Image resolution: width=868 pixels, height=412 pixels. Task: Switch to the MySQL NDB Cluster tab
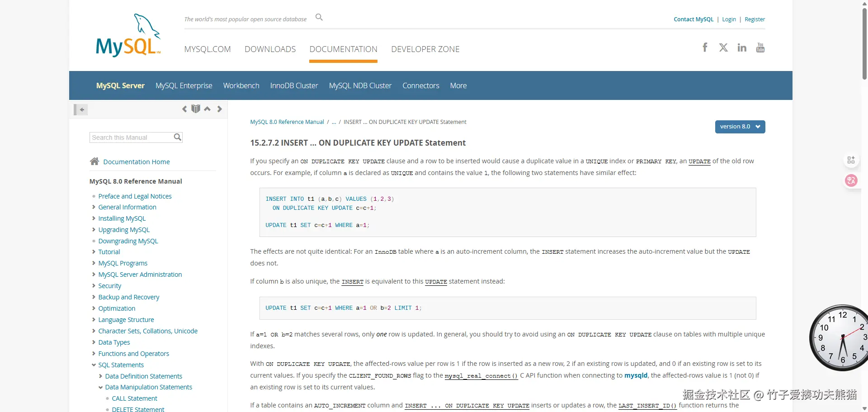(360, 85)
